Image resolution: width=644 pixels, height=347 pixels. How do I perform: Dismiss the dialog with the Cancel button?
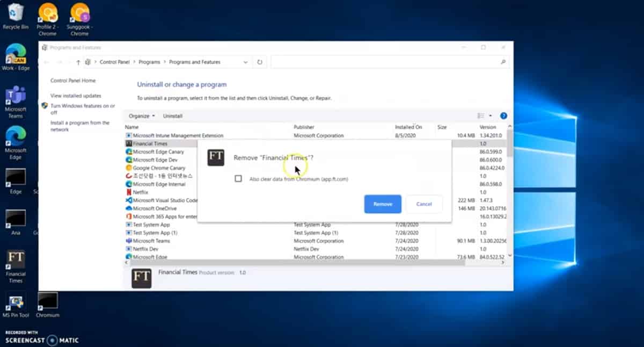click(x=424, y=204)
